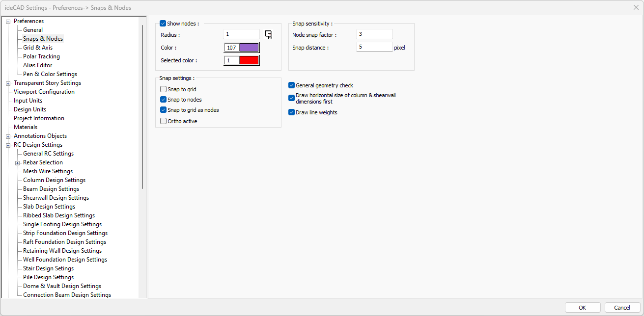
Task: Select Rebar Selection label
Action: 43,162
